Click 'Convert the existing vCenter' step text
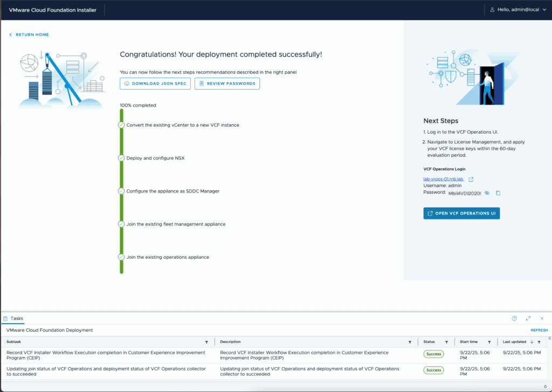Screen dimensions: 552x392 pyautogui.click(x=183, y=125)
